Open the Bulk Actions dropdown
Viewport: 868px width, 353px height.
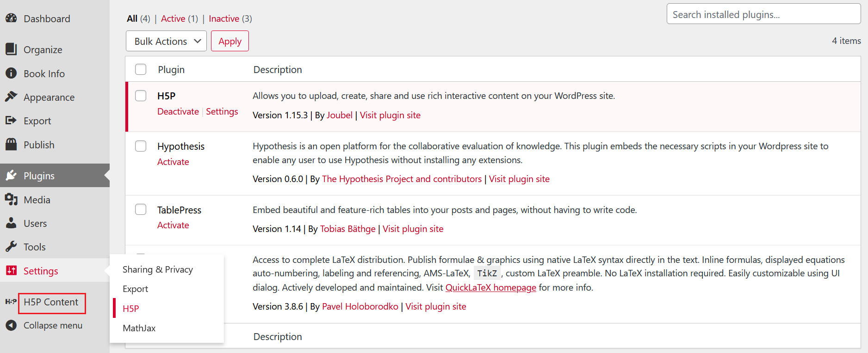(x=166, y=41)
